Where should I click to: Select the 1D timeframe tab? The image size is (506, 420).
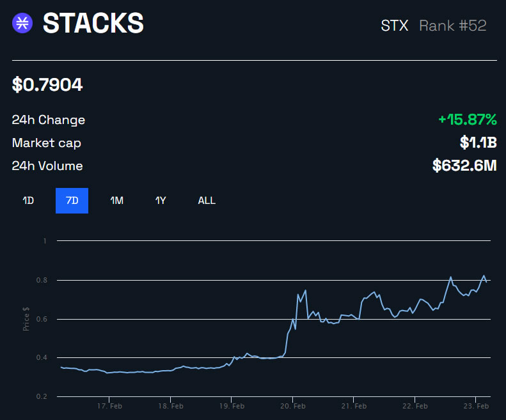pyautogui.click(x=28, y=200)
